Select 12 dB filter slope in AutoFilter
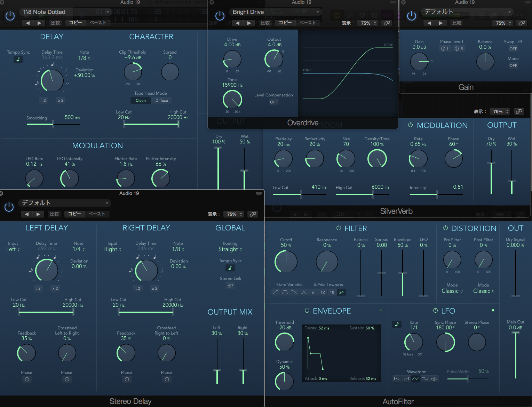 click(323, 292)
